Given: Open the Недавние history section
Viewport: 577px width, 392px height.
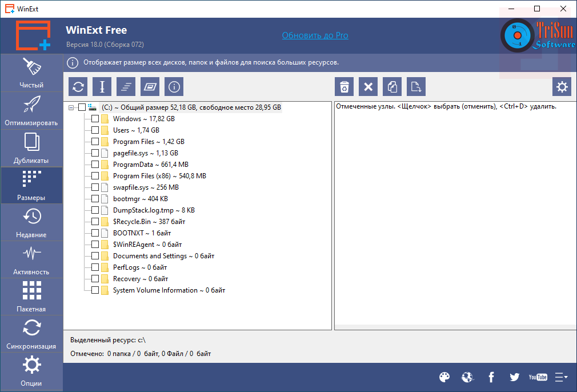Looking at the screenshot, I should click(31, 222).
